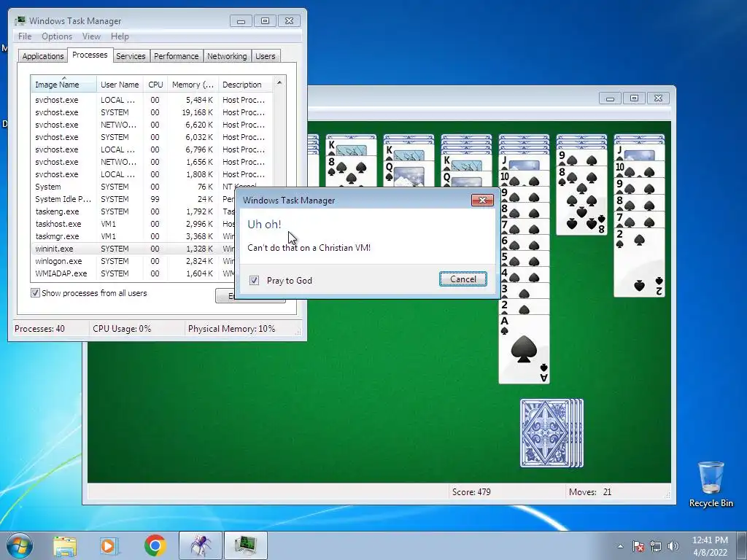
Task: Switch to the Performance tab
Action: pos(176,56)
